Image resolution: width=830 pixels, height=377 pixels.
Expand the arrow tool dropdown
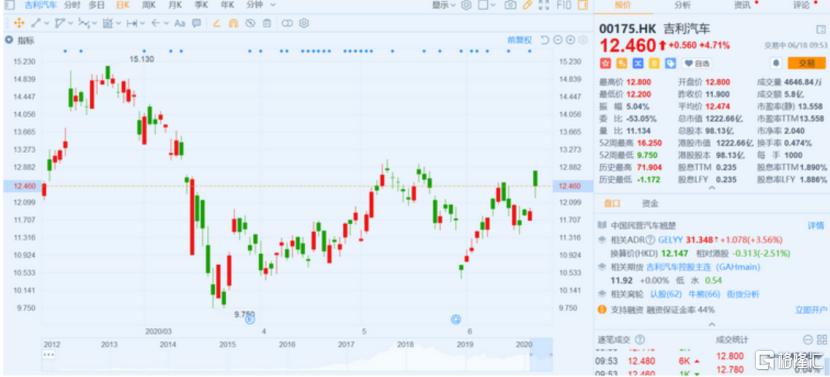click(166, 23)
